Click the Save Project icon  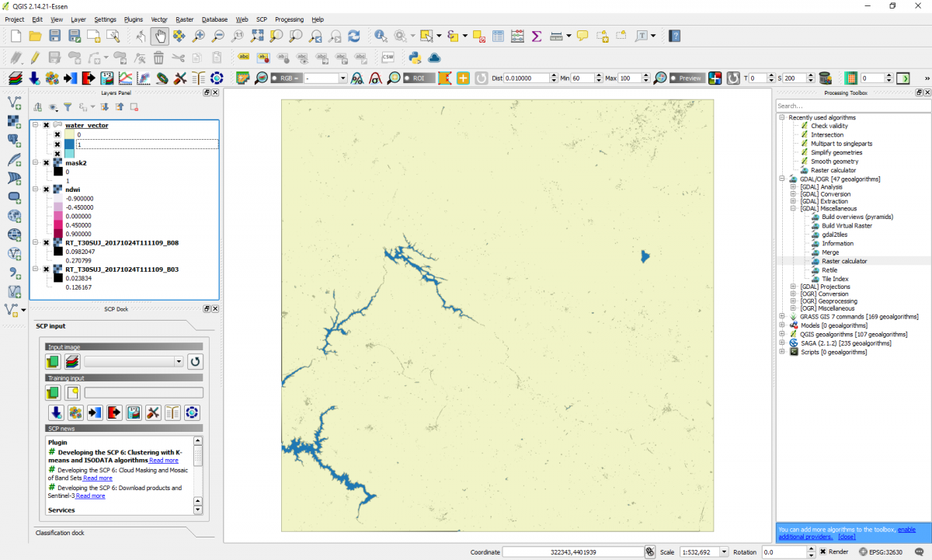click(54, 36)
